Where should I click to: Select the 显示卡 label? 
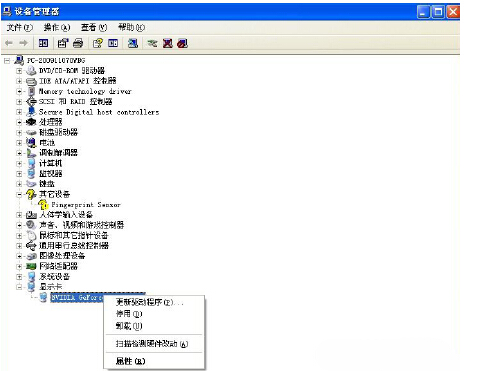pos(51,287)
